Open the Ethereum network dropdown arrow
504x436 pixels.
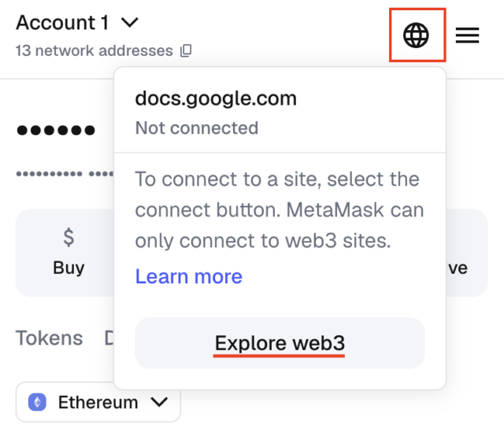pyautogui.click(x=159, y=403)
